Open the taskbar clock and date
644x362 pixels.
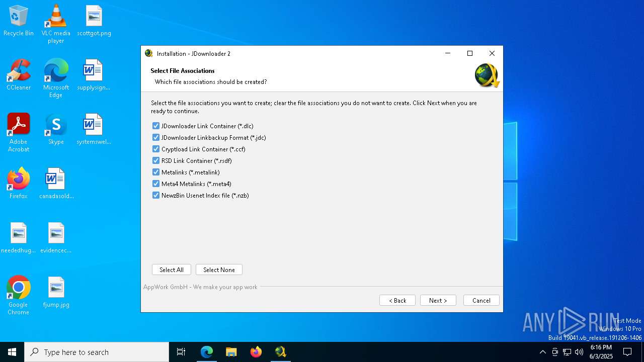tap(601, 352)
